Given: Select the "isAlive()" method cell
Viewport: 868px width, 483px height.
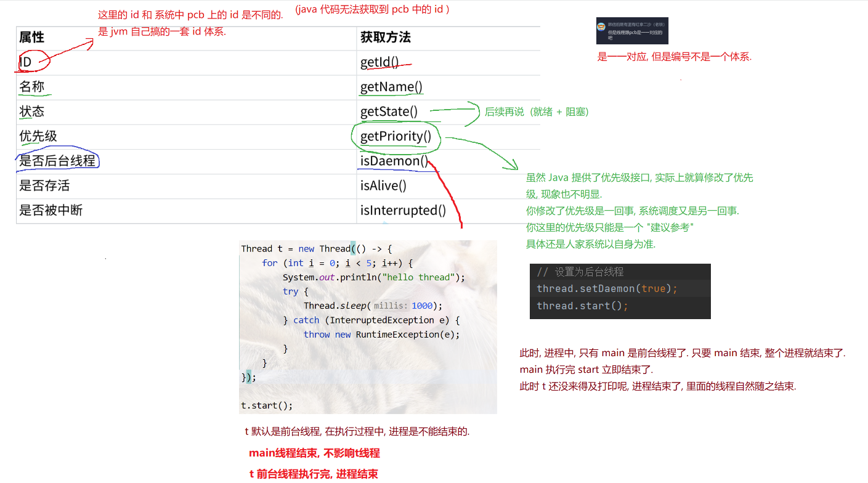Looking at the screenshot, I should [384, 185].
